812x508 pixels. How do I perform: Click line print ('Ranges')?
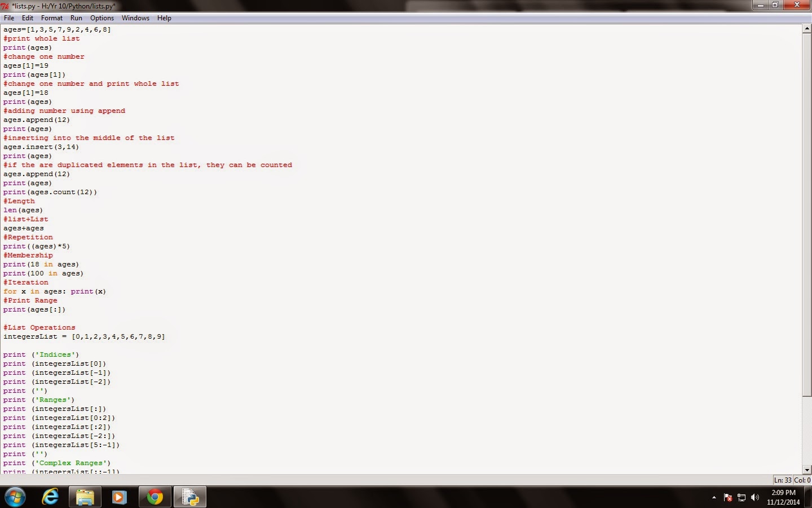tap(39, 400)
